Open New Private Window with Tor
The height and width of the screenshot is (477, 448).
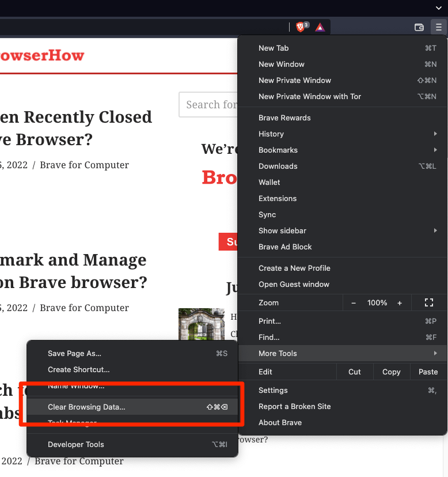coord(342,96)
